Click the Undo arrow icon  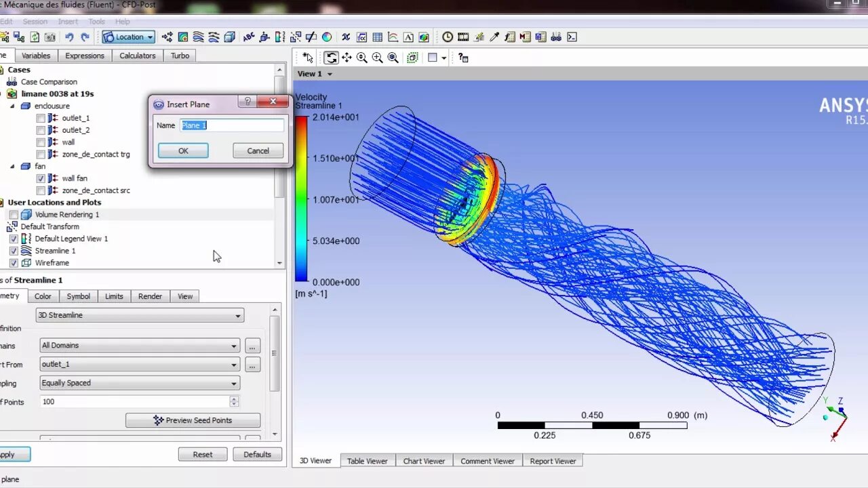tap(69, 37)
